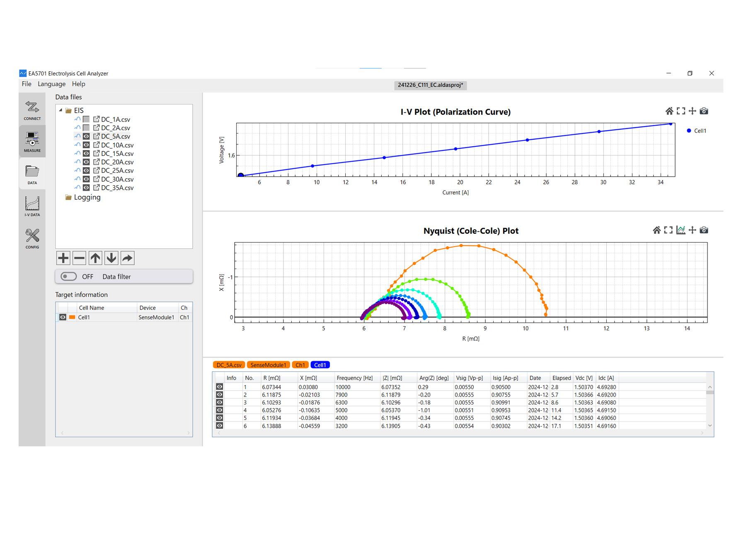Select the Logging folder
Viewport: 746px width, 560px height.
pos(87,197)
